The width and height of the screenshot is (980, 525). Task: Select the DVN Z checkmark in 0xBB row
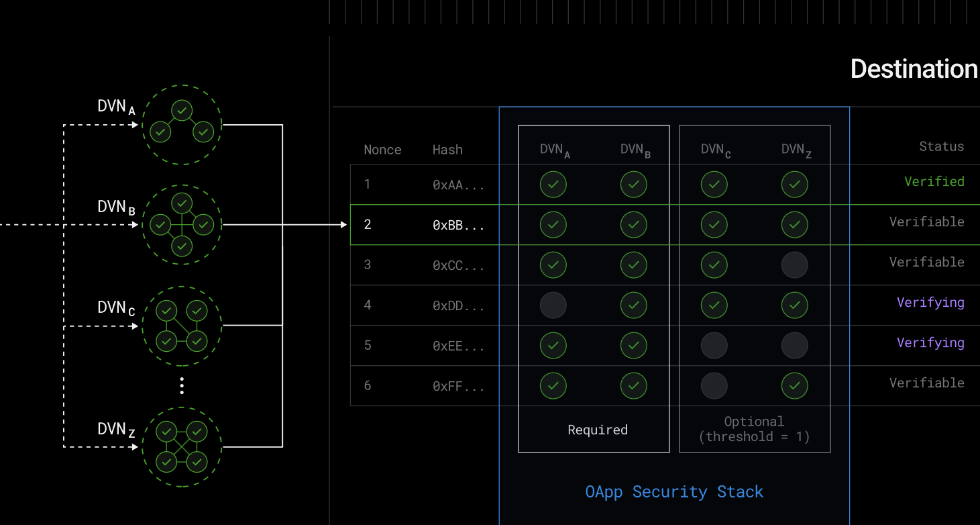[795, 225]
